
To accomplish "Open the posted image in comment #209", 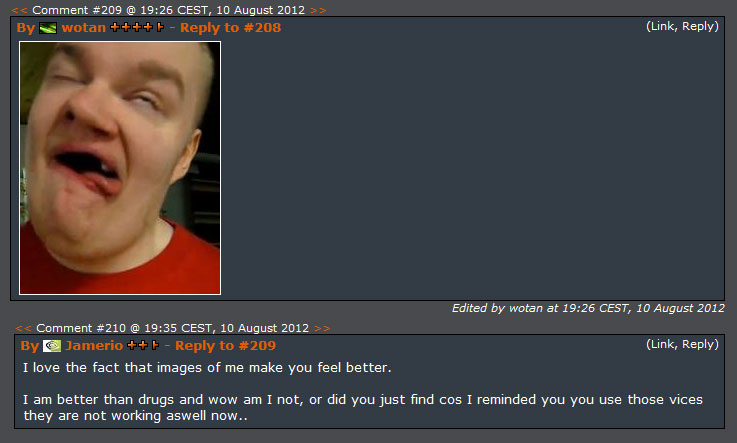I will click(120, 168).
